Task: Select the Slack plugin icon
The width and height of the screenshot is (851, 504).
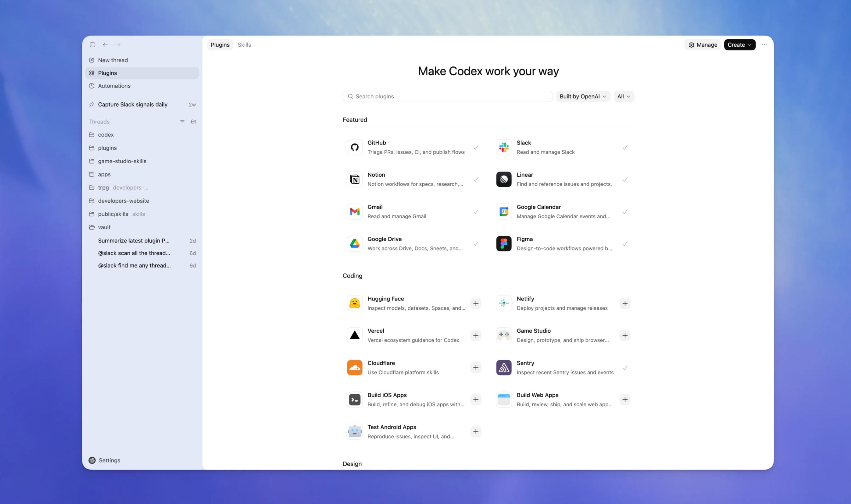Action: point(503,147)
